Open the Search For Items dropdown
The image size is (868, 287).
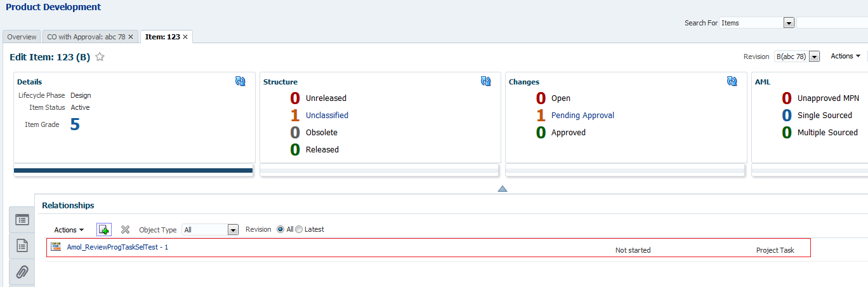coord(789,23)
